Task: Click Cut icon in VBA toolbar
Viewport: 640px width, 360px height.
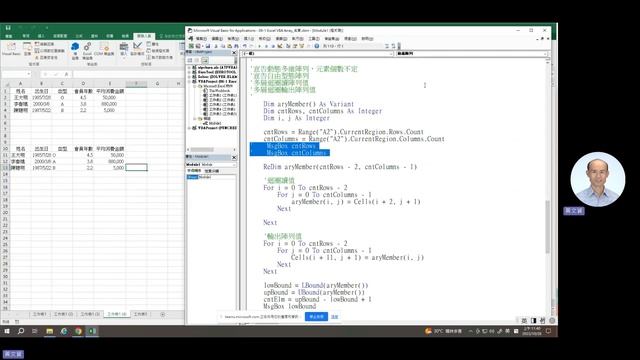Action: (216, 46)
